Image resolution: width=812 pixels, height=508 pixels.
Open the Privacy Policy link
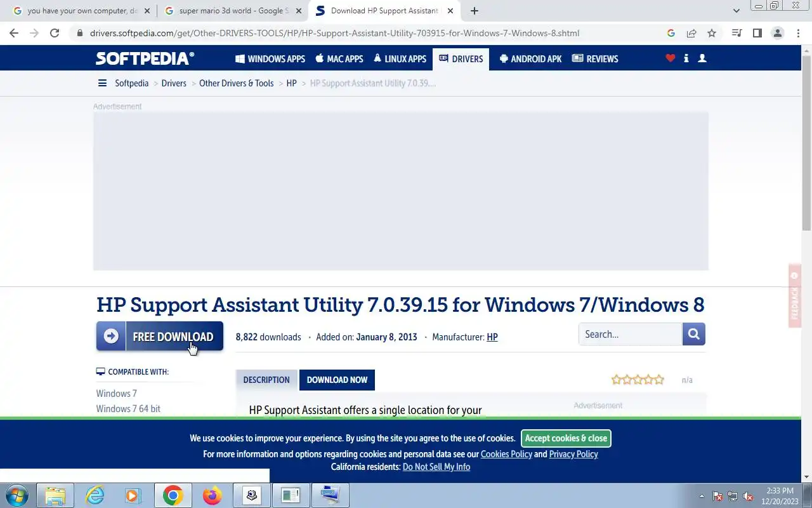tap(573, 454)
